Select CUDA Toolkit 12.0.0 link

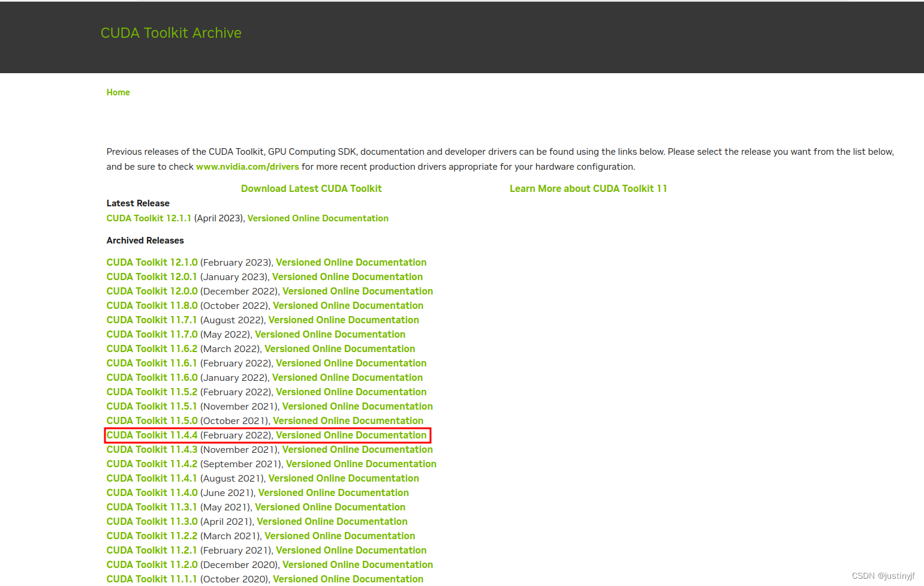pos(152,291)
